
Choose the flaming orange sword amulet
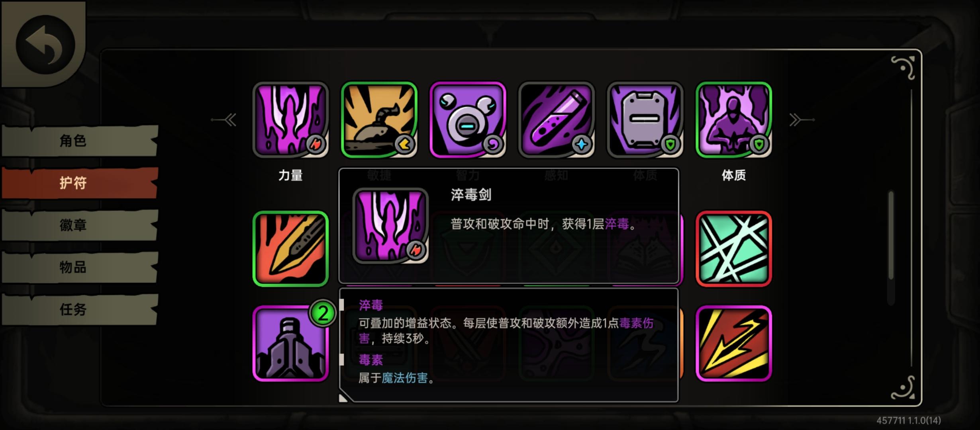[290, 249]
